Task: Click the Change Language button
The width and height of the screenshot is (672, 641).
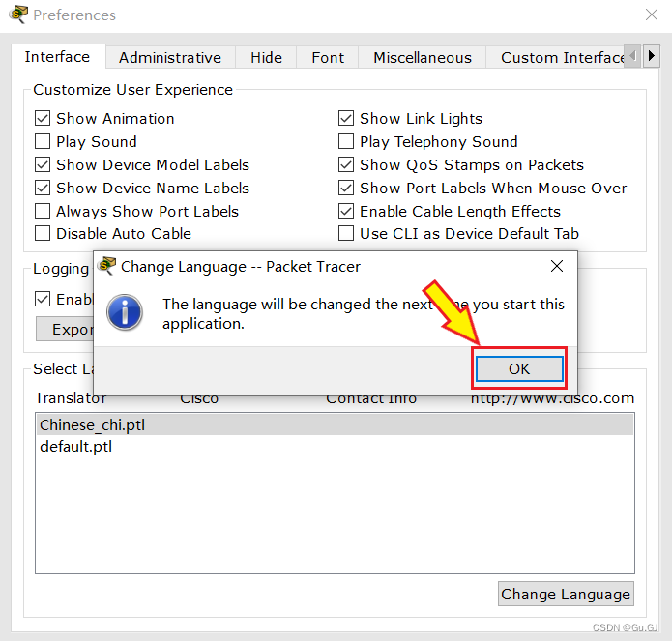Action: coord(566,594)
